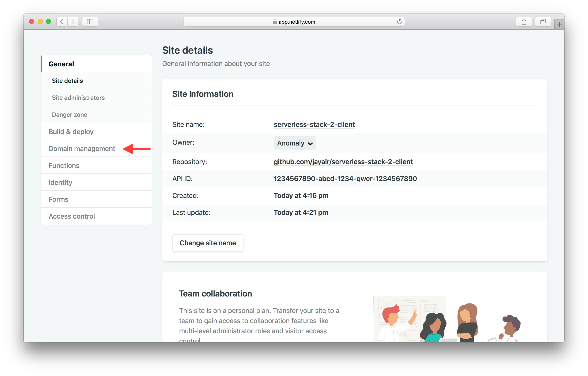588x376 pixels.
Task: Open Identity settings section
Action: point(60,182)
